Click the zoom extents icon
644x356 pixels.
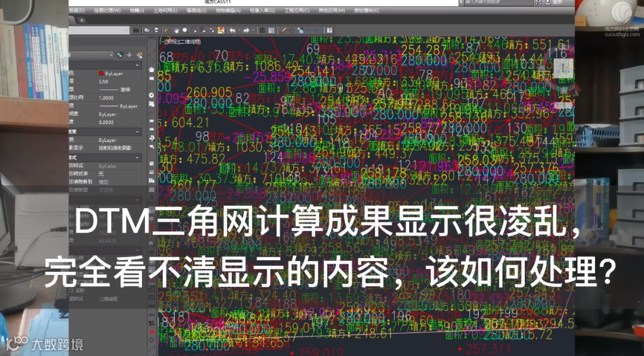click(203, 30)
